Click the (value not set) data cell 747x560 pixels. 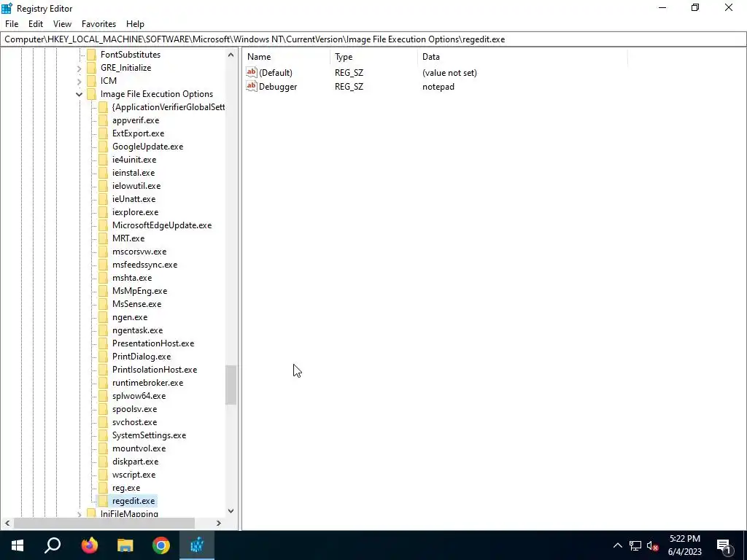[x=449, y=73]
